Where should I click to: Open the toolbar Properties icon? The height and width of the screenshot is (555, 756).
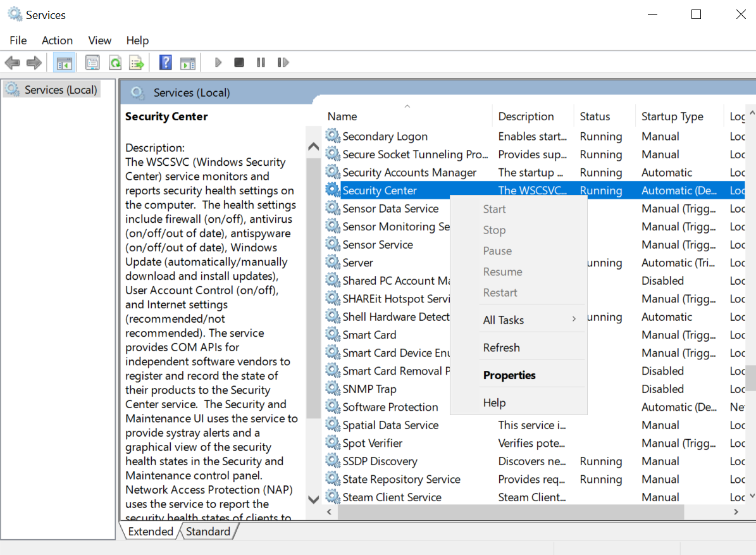click(x=92, y=63)
